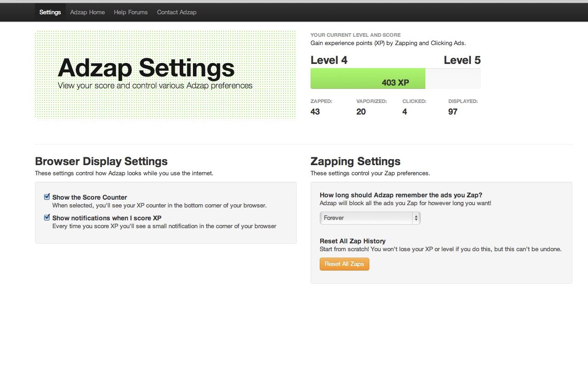Select the Level 4 label

tap(329, 60)
